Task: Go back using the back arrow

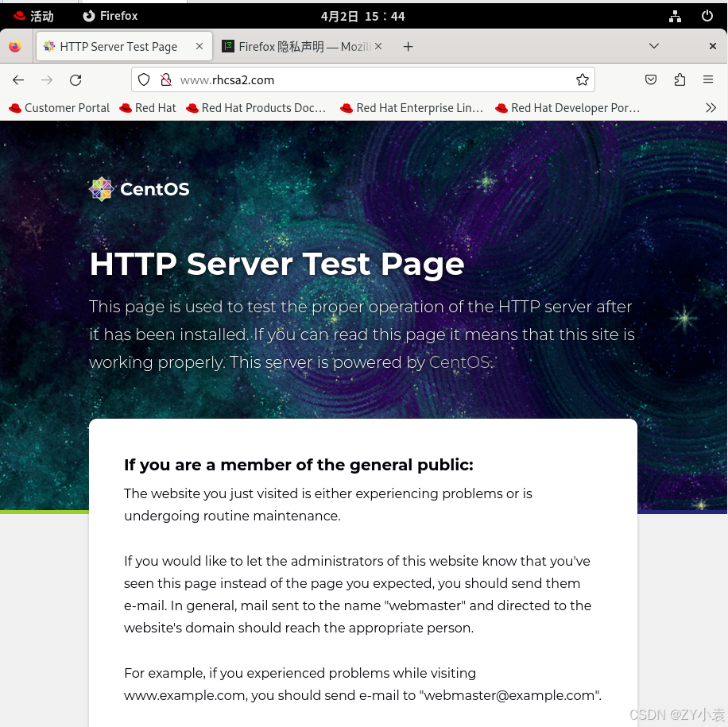Action: coord(18,79)
